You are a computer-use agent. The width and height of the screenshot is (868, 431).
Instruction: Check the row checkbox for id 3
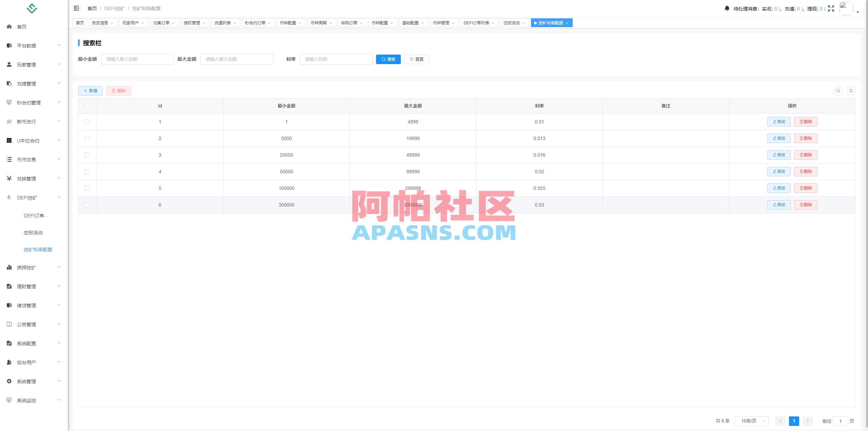coord(87,155)
